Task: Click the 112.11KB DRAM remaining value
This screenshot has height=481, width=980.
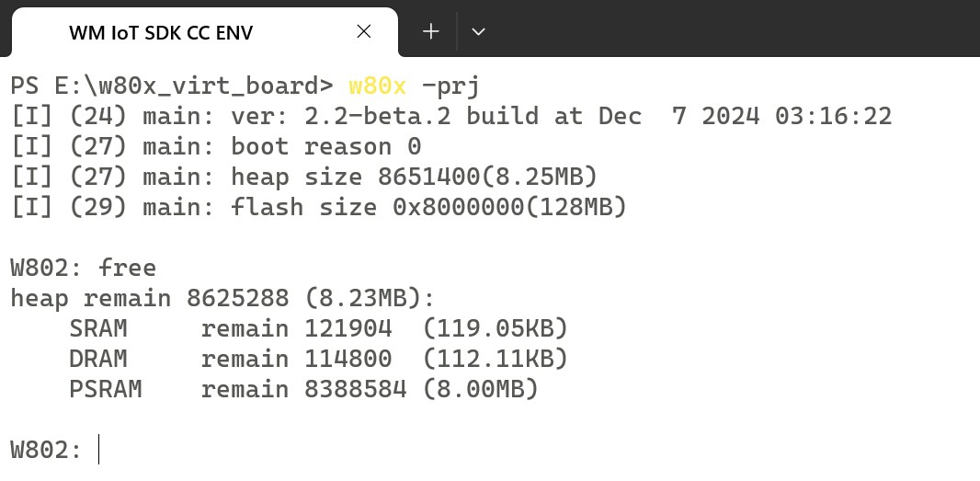Action: coord(496,359)
